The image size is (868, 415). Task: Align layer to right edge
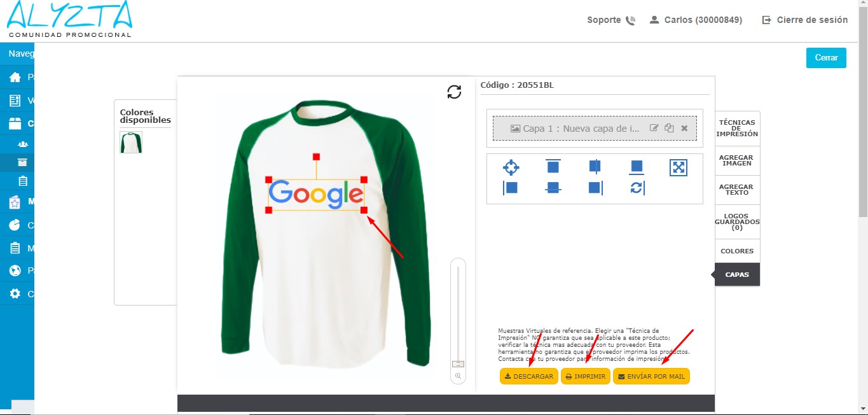(596, 188)
